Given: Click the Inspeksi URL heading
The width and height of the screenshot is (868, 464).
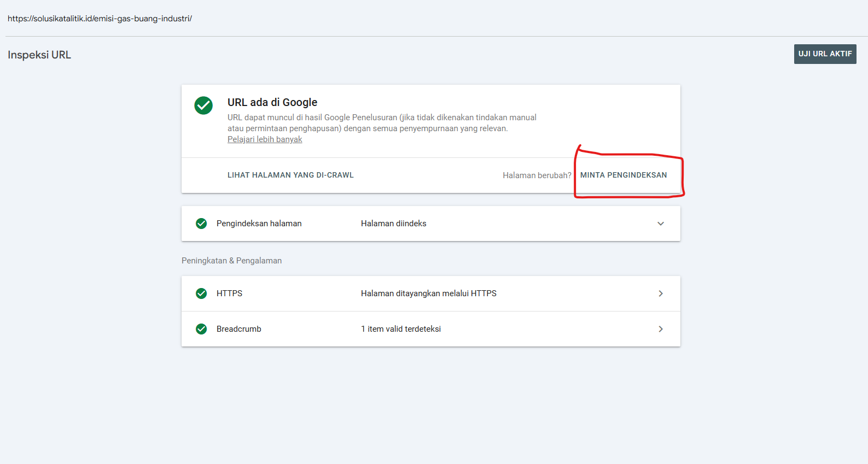Looking at the screenshot, I should [39, 55].
